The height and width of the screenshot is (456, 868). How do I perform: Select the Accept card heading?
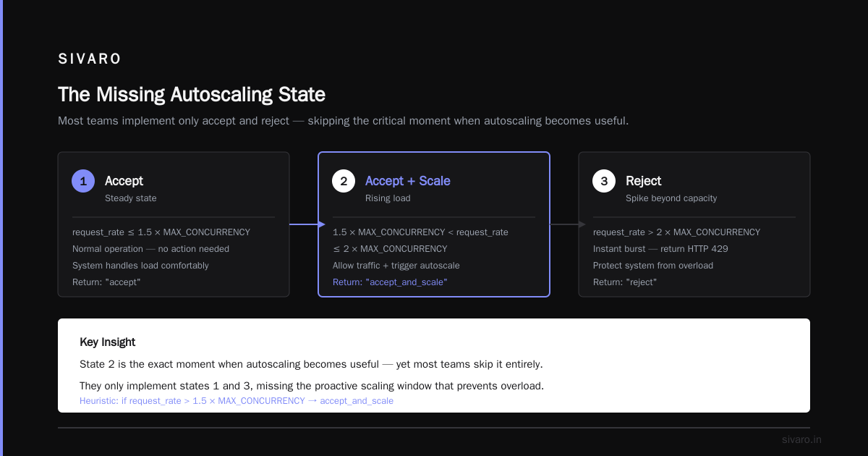[x=124, y=181]
